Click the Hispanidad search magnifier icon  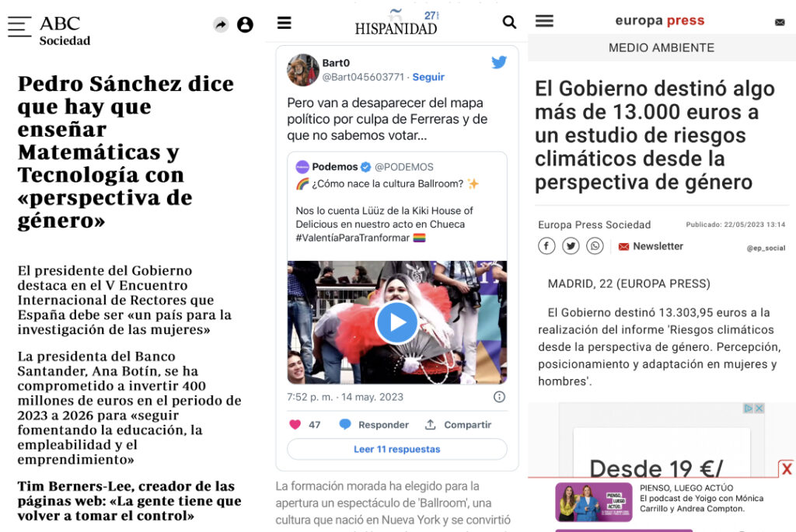[x=509, y=23]
